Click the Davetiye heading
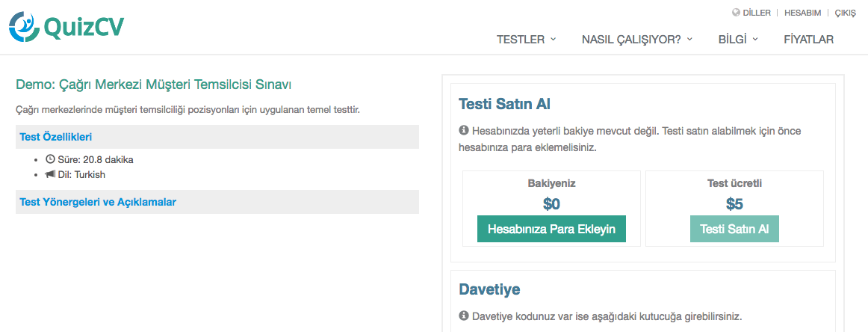The image size is (868, 332). [489, 289]
